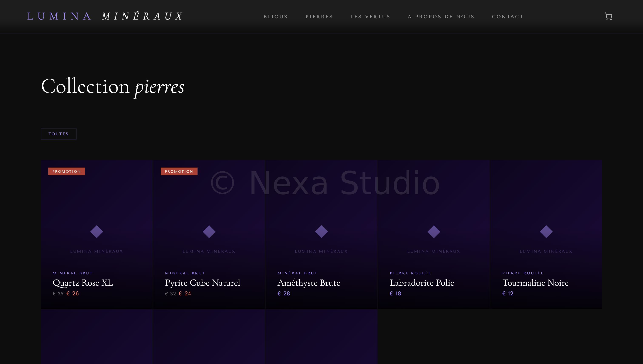Visit A Propos De Nous page
643x364 pixels.
pos(441,17)
